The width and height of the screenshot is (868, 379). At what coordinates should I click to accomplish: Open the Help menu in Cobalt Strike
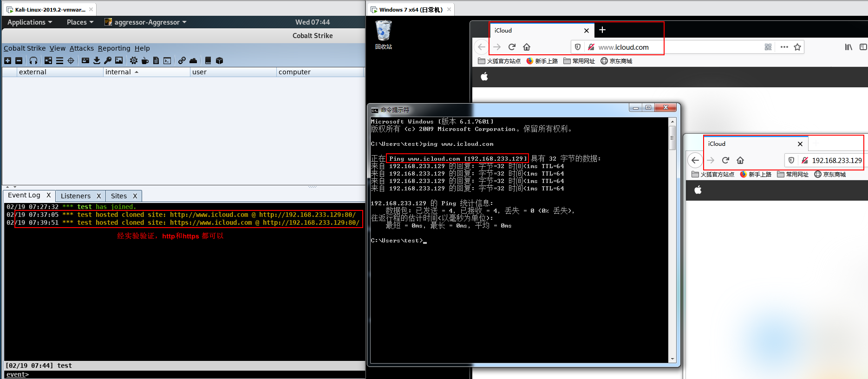(142, 48)
